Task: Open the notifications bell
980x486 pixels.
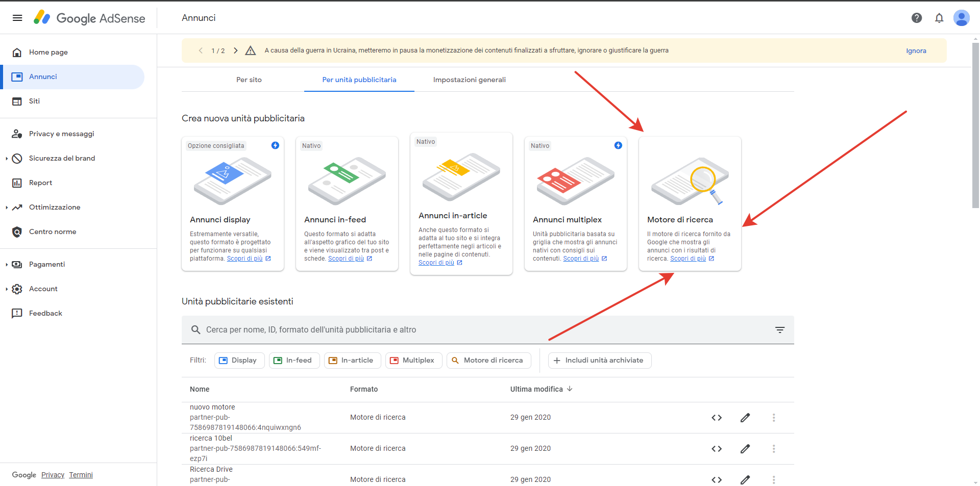Action: (939, 18)
